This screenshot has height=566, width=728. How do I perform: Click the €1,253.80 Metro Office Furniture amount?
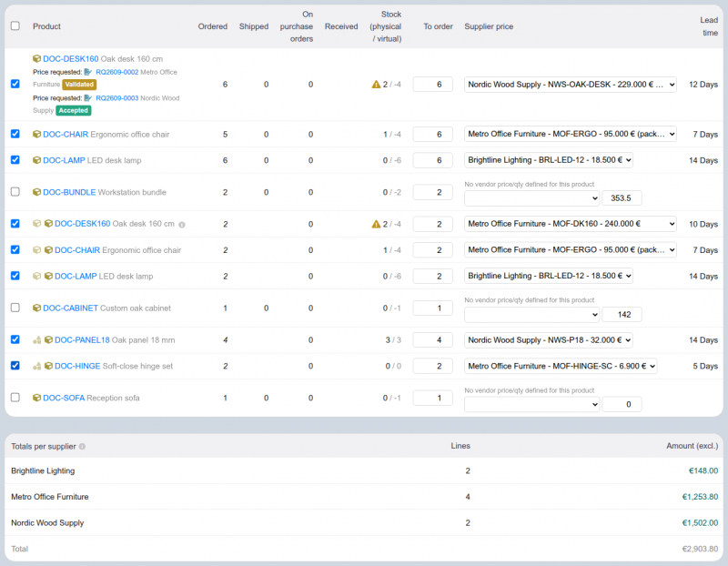click(700, 497)
